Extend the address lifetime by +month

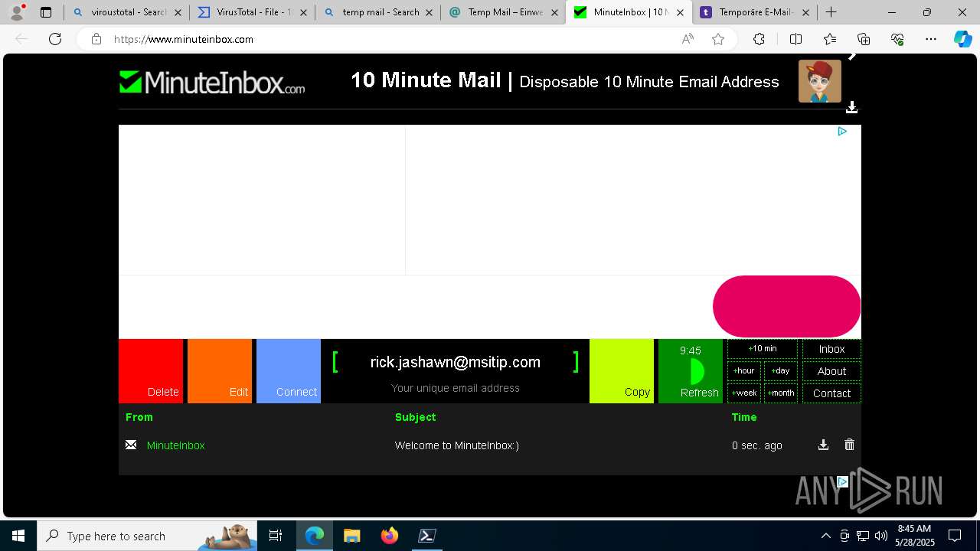(781, 393)
